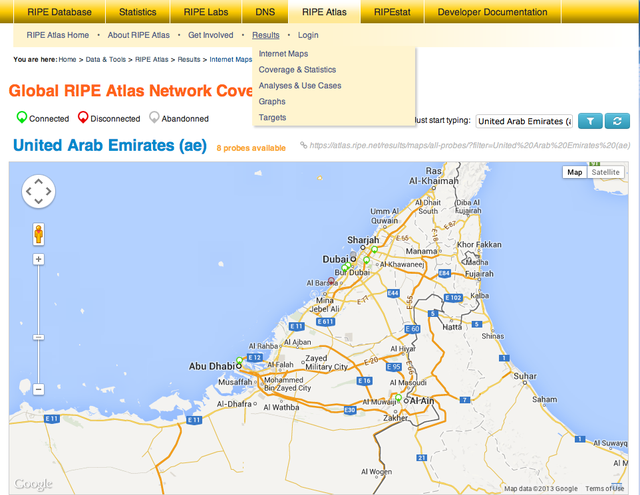Select Internet Maps from Results dropdown
This screenshot has width=640, height=495.
283,54
